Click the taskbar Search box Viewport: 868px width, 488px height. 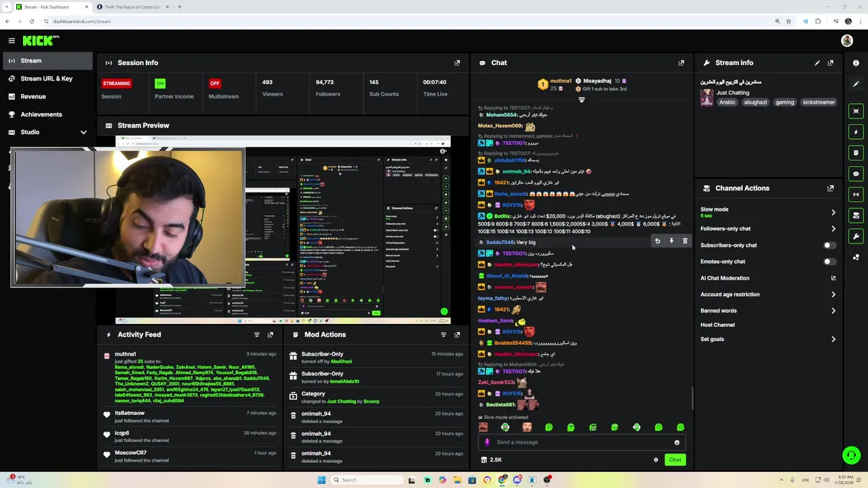tap(367, 480)
